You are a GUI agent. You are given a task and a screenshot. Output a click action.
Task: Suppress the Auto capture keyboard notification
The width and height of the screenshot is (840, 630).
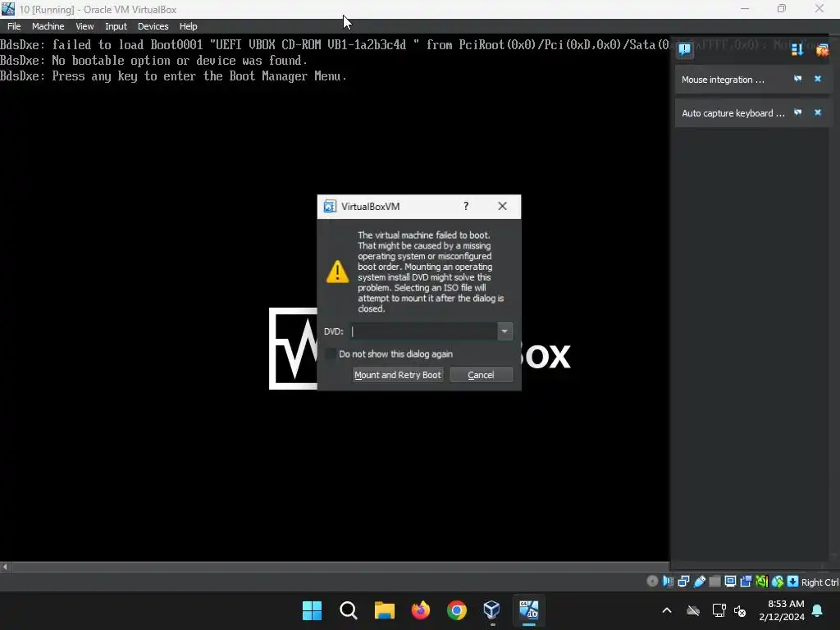point(797,112)
